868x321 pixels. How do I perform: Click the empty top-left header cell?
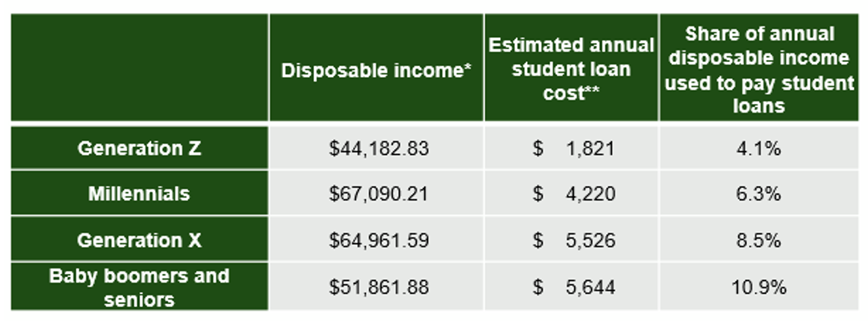(x=139, y=67)
